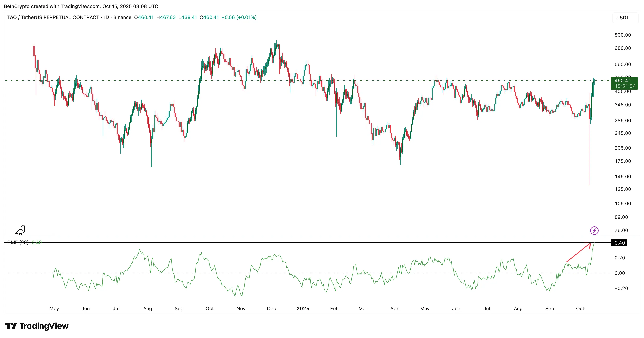Click the black 0.40 CMF value badge
The image size is (644, 338).
click(x=620, y=243)
